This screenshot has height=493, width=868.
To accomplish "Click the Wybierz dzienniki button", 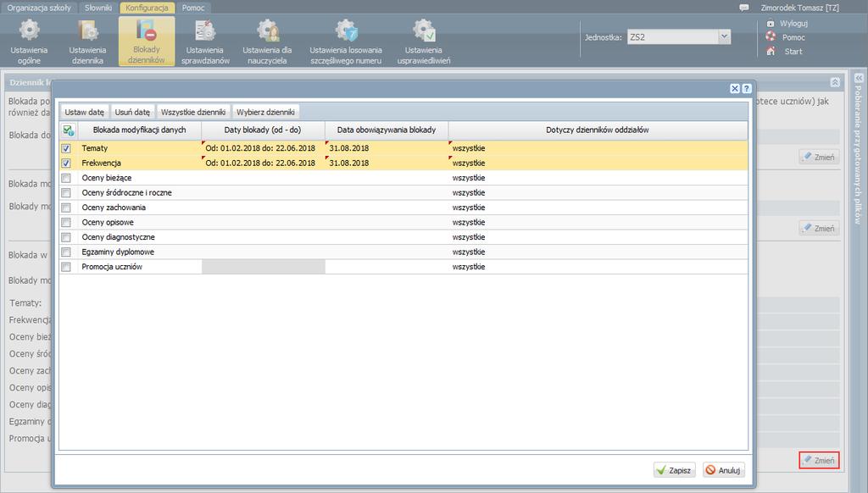I will click(265, 112).
